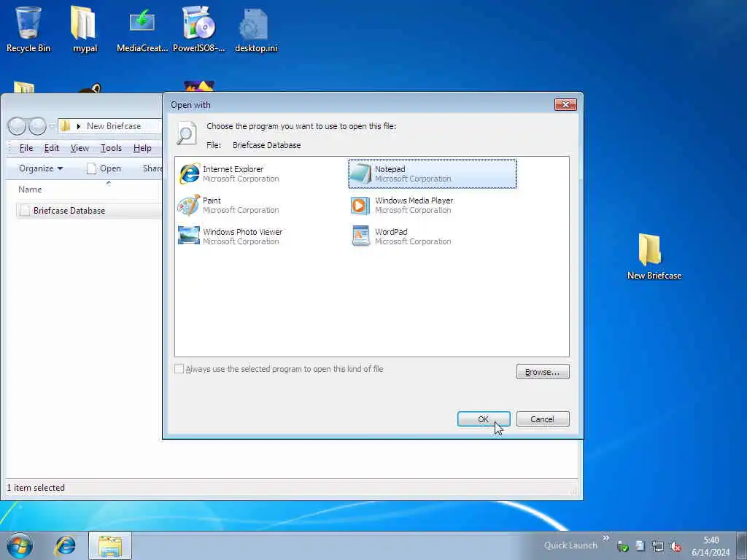Click the breadcrumb arrow before New Briefcase
This screenshot has height=560, width=747.
[79, 126]
